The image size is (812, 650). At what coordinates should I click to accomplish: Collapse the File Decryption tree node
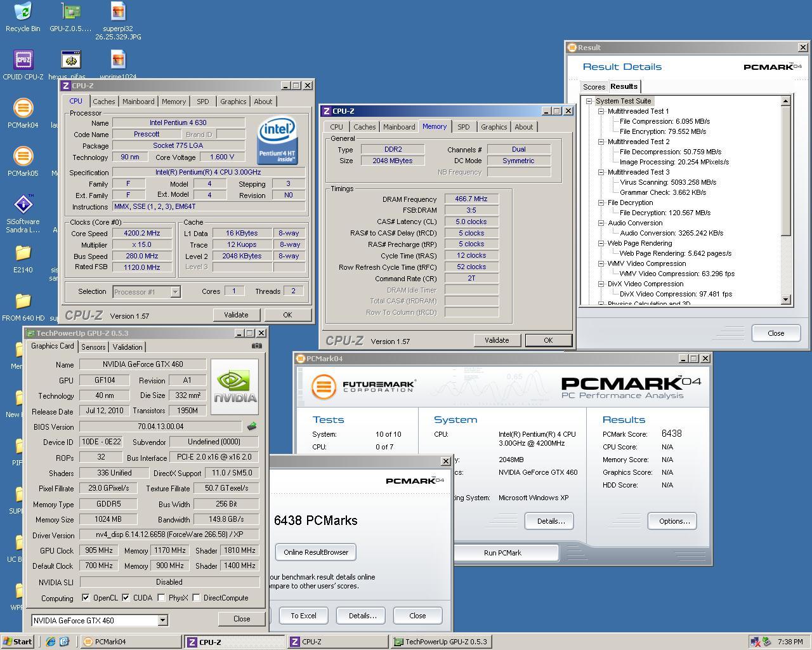[601, 202]
